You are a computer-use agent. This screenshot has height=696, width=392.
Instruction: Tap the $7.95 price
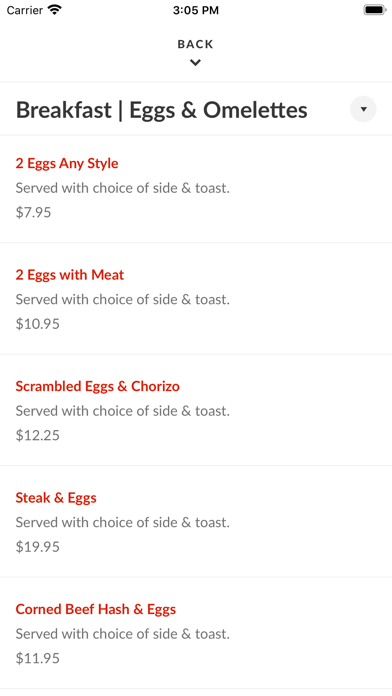coord(33,212)
